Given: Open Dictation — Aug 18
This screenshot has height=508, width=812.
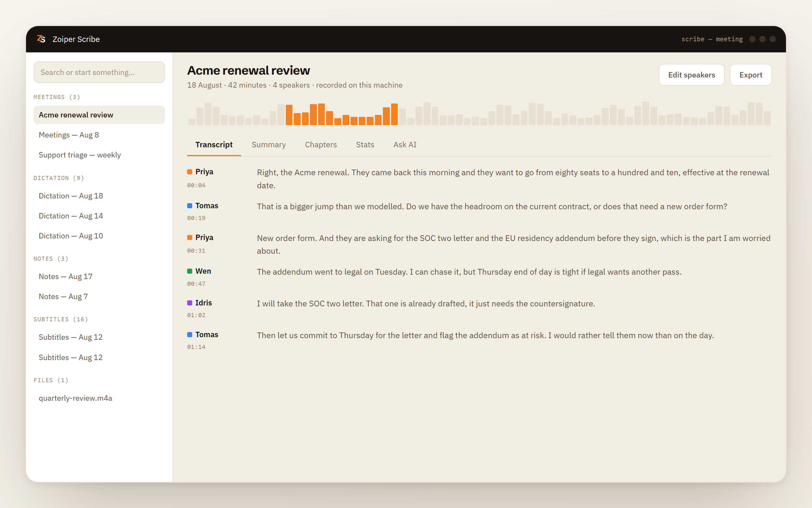Looking at the screenshot, I should (x=99, y=196).
